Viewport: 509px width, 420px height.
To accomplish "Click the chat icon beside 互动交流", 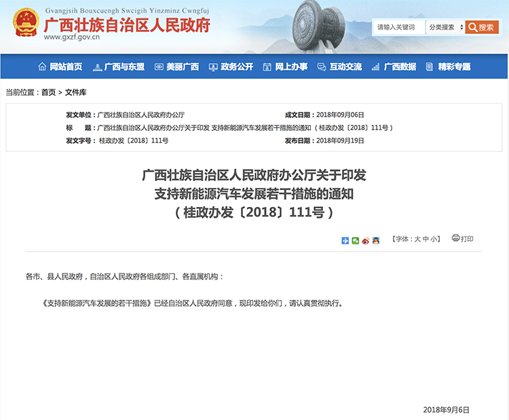I will (x=322, y=67).
